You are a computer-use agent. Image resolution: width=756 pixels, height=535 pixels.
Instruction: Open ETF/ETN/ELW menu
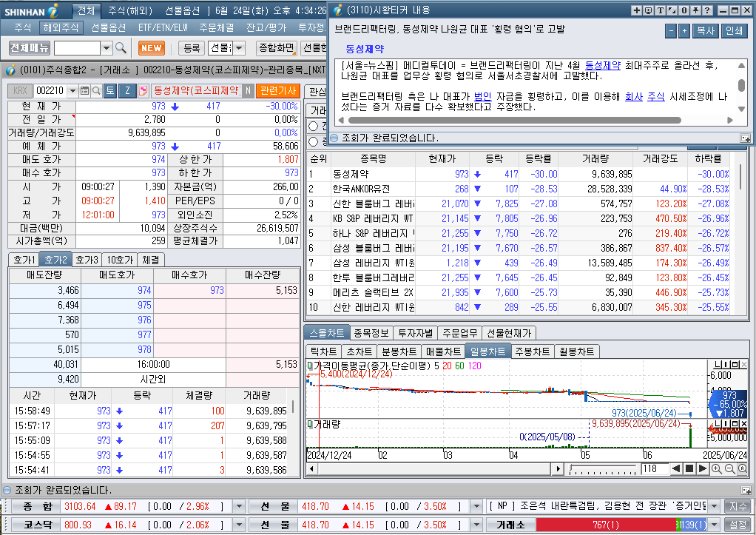163,28
